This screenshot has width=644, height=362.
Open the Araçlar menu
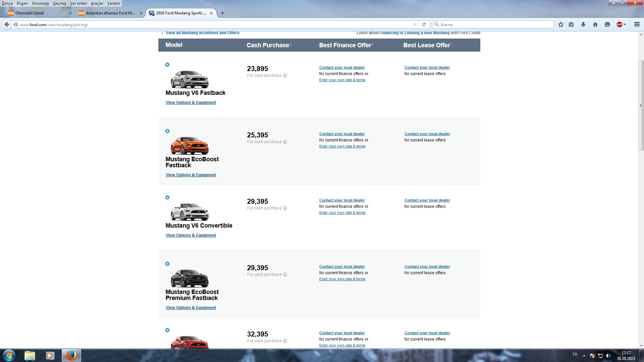(x=97, y=3)
